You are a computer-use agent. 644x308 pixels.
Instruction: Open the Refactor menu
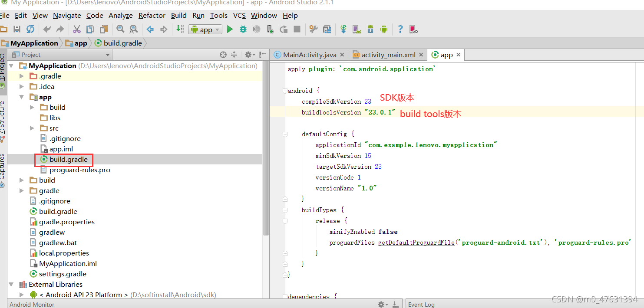pos(152,15)
